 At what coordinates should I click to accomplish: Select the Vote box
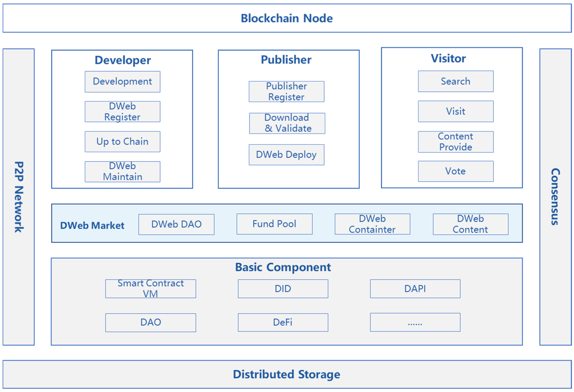point(456,171)
